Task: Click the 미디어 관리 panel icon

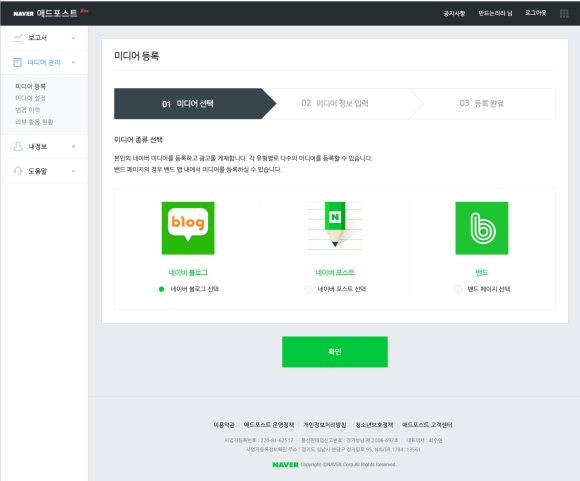Action: (x=18, y=62)
